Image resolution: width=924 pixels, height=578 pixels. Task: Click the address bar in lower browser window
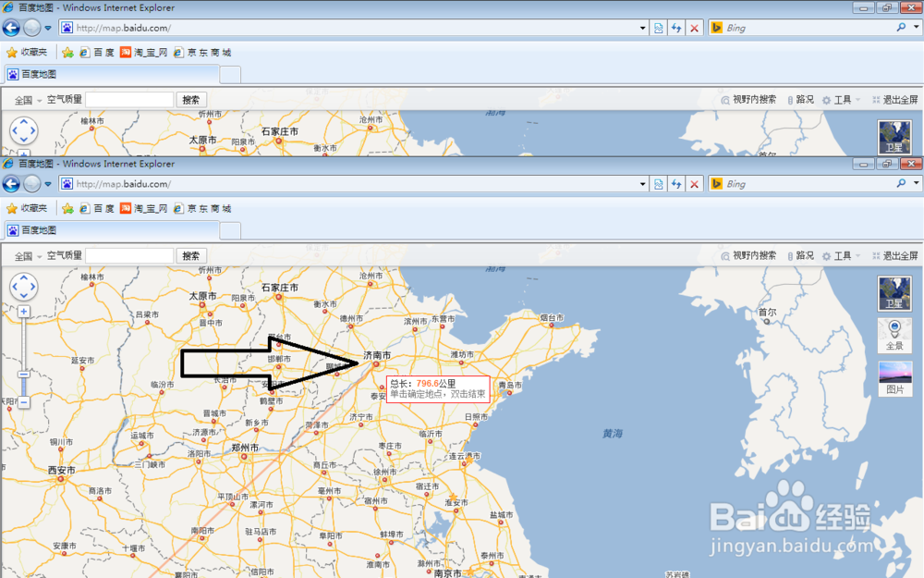coord(347,184)
